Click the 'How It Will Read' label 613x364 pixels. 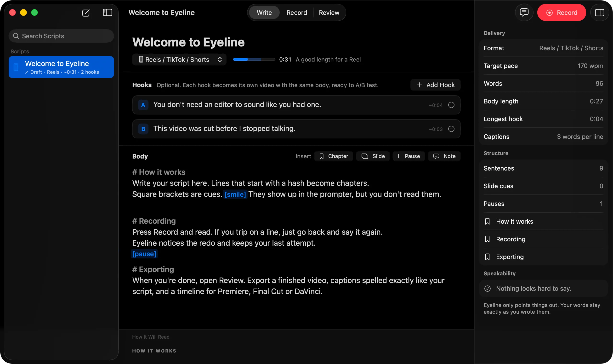tap(151, 337)
